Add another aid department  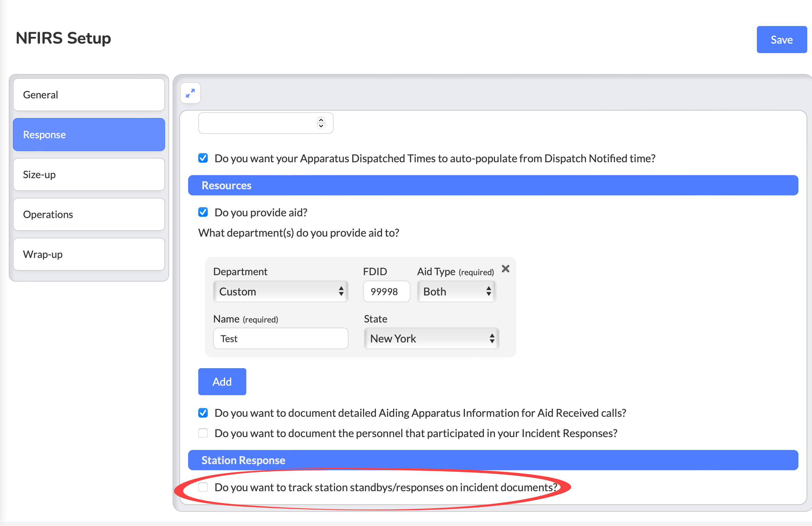click(222, 381)
